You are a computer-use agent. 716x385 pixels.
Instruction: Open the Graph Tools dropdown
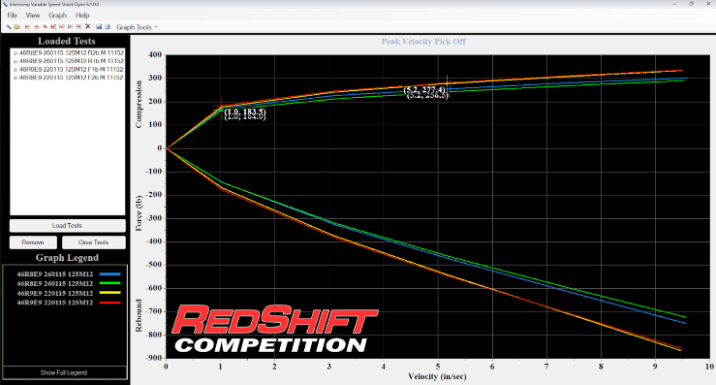click(x=137, y=27)
